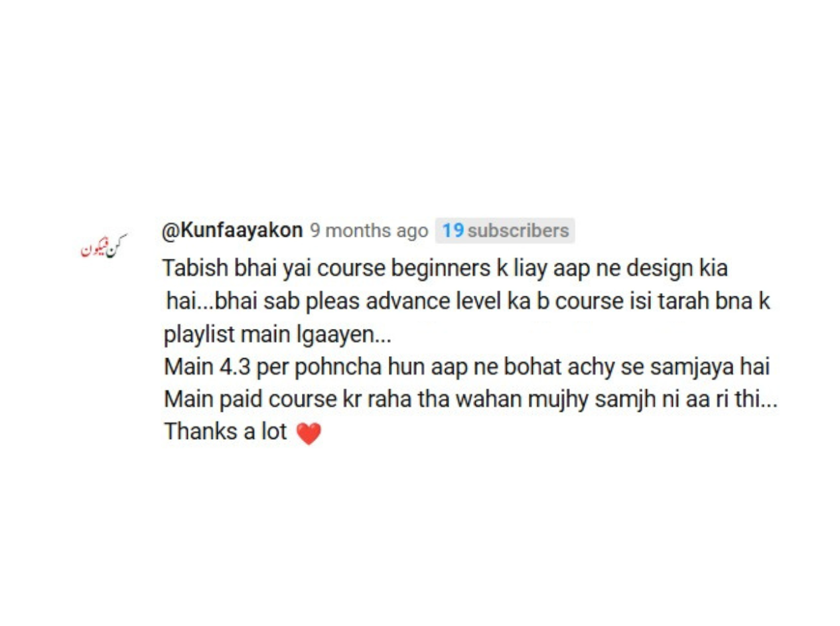Click the '19 subscribers' badge
The height and width of the screenshot is (626, 840).
(x=506, y=231)
